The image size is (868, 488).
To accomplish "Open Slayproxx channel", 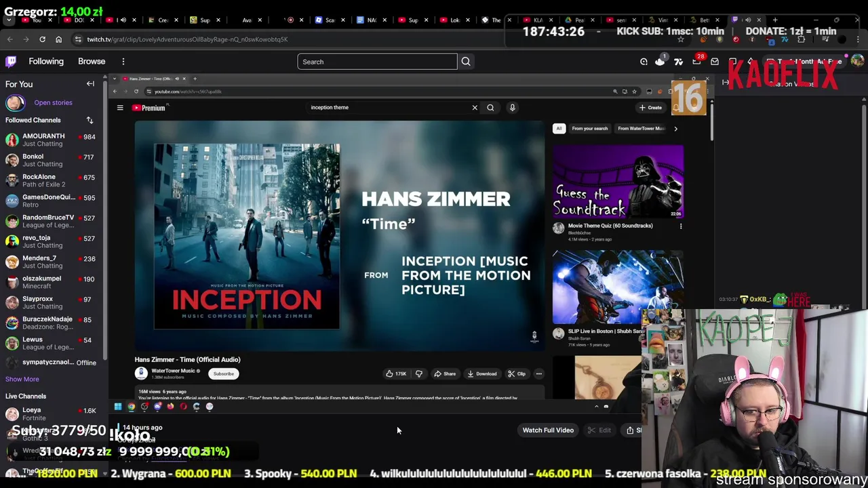I will point(51,302).
